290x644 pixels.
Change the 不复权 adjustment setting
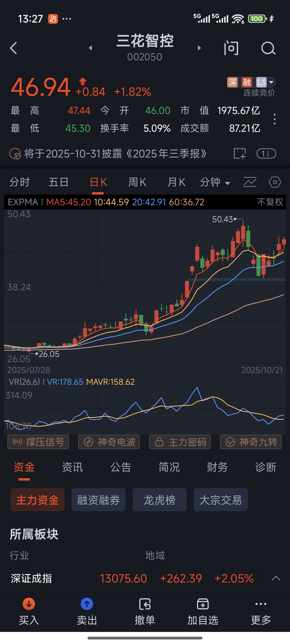click(270, 202)
